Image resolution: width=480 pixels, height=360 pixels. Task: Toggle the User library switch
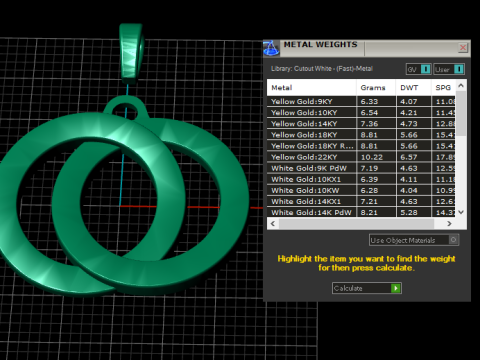[x=449, y=69]
